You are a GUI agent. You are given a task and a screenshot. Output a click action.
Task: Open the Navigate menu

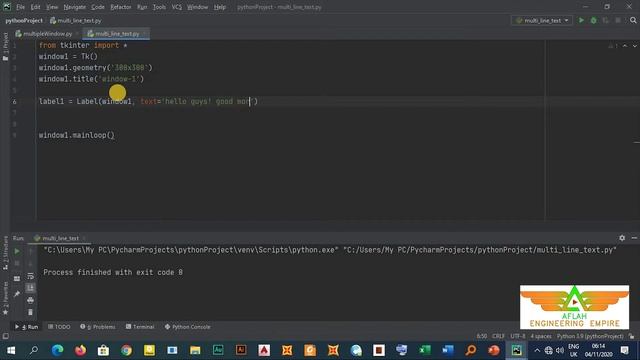75,7
